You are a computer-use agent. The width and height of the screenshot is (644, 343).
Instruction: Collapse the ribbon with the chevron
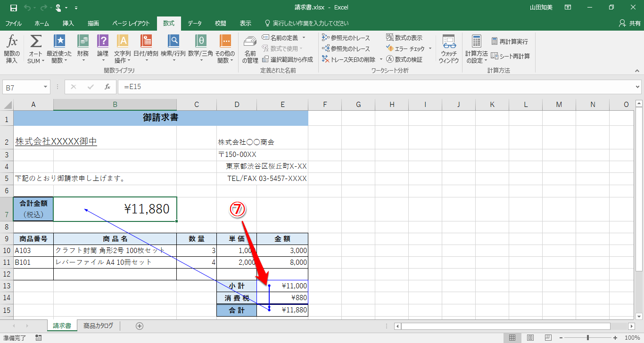tap(637, 70)
